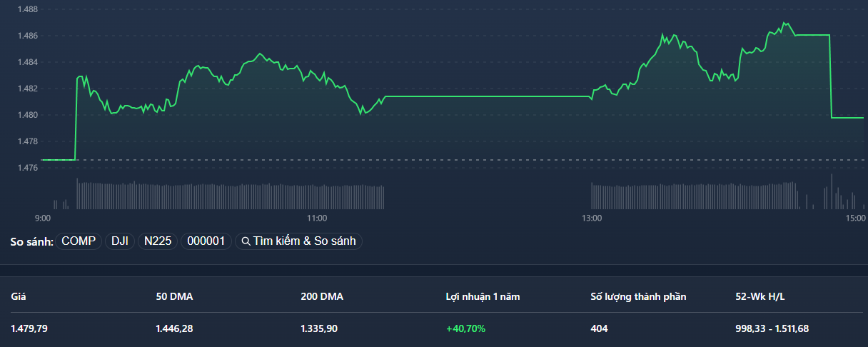Click the So sánh label

coord(31,242)
